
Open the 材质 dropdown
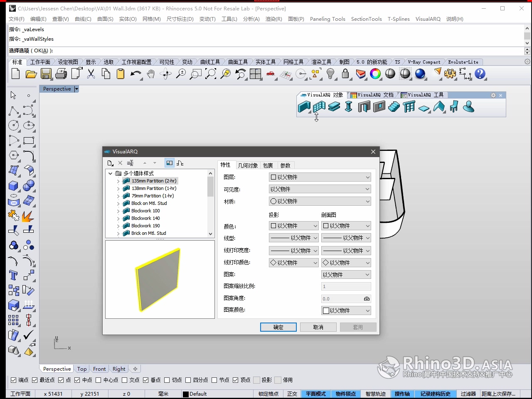[320, 201]
